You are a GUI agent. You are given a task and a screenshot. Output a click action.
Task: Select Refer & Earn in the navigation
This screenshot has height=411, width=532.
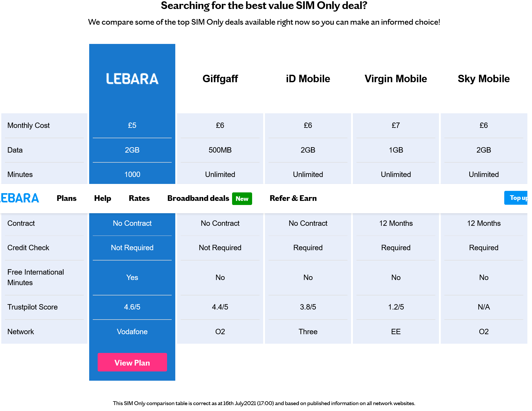(293, 198)
